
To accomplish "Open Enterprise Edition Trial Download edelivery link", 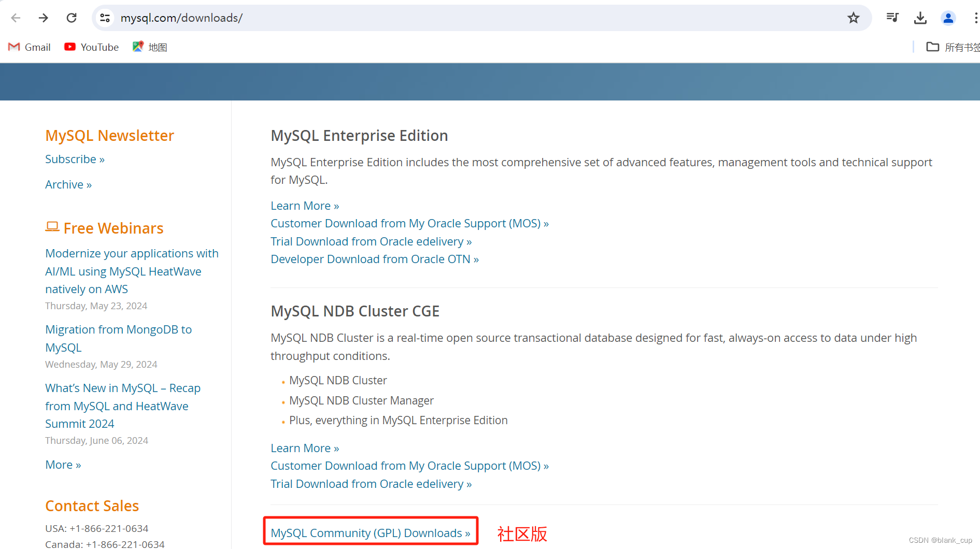I will [x=371, y=241].
